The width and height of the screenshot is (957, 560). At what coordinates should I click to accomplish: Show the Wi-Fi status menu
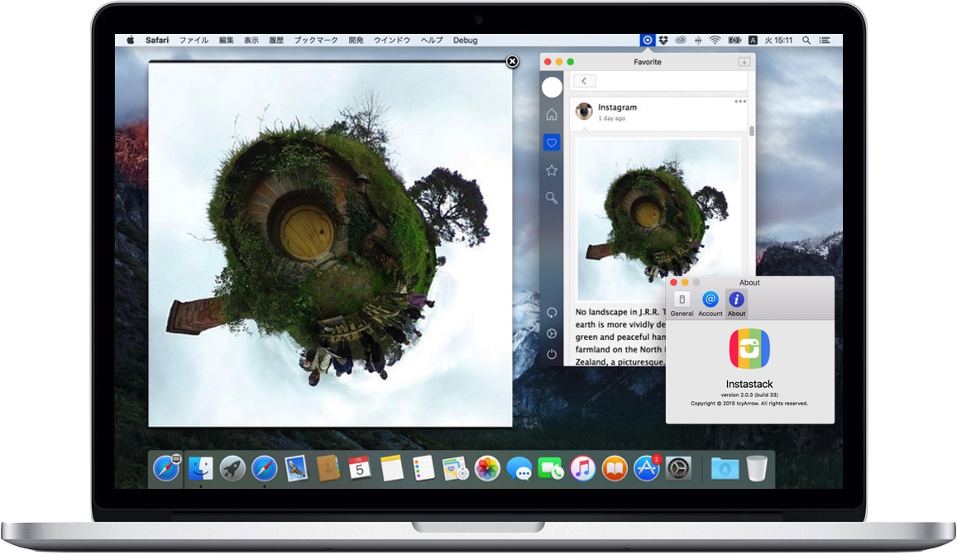click(715, 41)
